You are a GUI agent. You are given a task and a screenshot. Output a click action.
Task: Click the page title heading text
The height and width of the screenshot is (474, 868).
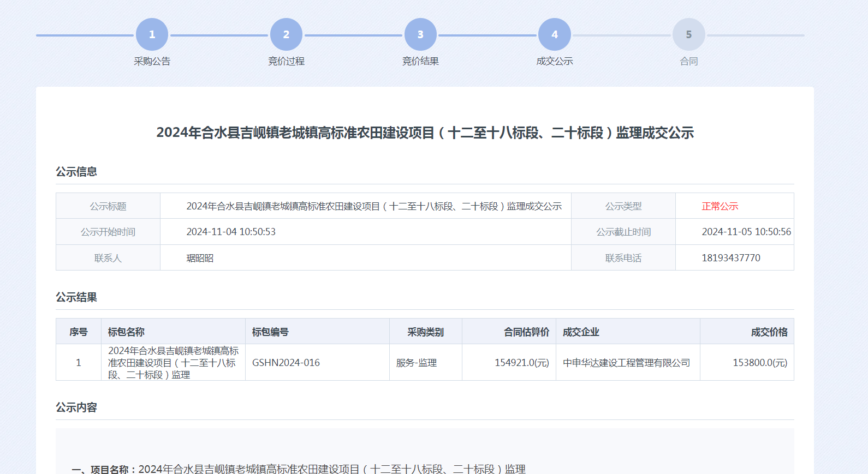(x=425, y=133)
